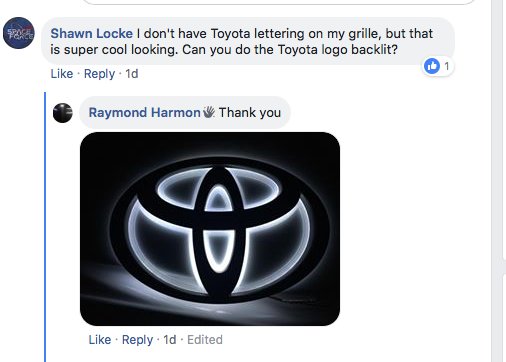Like Raymond Harmon's Toyota logo reply
This screenshot has height=362, width=506.
point(100,340)
